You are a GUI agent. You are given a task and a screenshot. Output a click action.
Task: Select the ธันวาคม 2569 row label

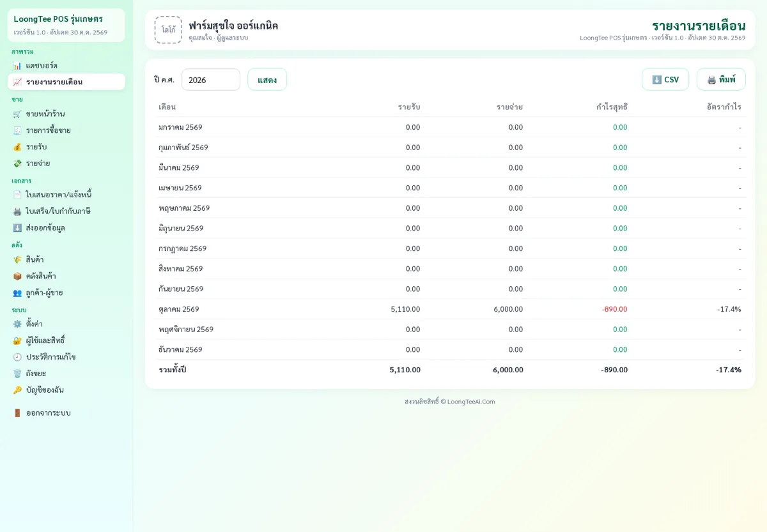pos(180,349)
